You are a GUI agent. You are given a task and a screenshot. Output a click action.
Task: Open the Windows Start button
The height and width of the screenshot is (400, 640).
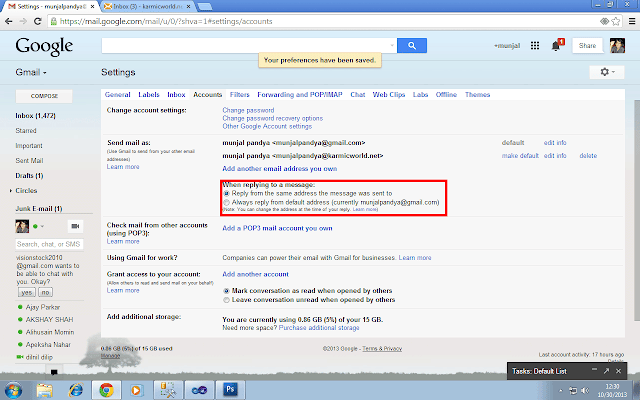pos(13,391)
